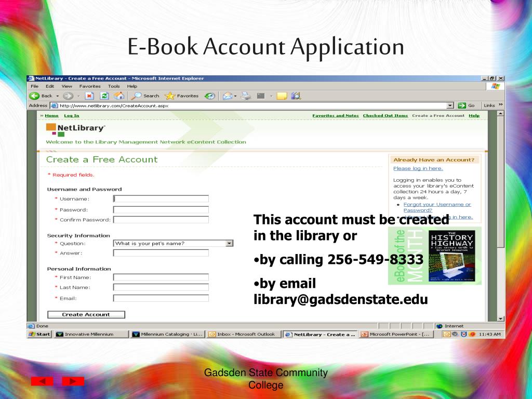Click the page Help link
The width and height of the screenshot is (532, 399).
pyautogui.click(x=474, y=116)
